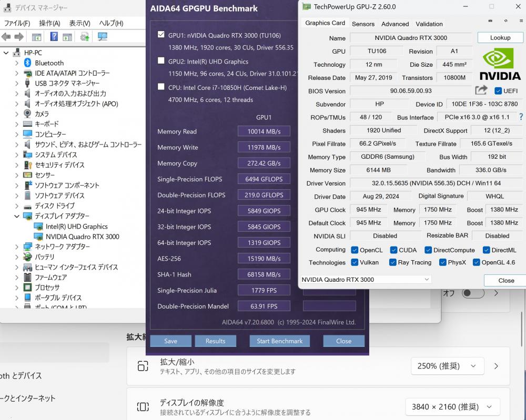Switch to the Advanced tab in GPU-Z
Image resolution: width=526 pixels, height=420 pixels.
395,24
